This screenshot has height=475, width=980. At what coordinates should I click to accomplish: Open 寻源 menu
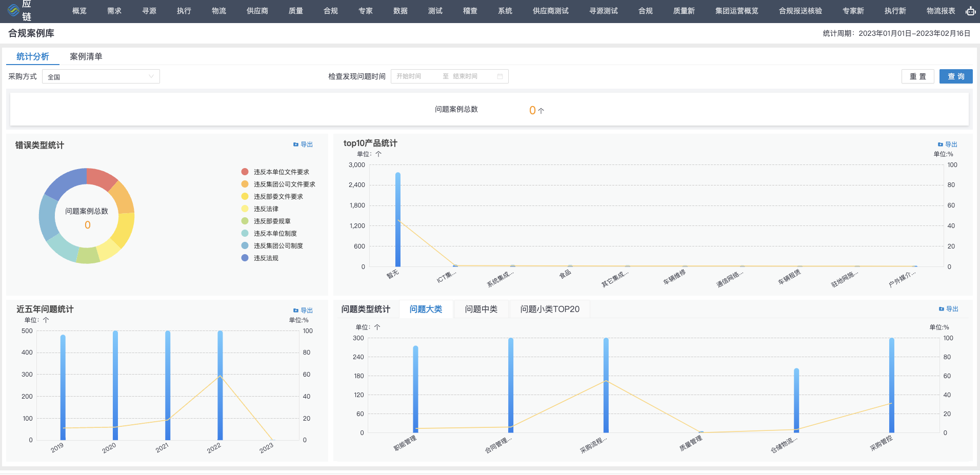point(149,11)
